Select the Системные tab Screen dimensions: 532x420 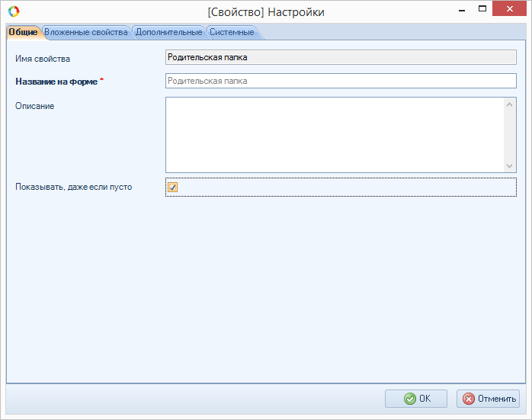pyautogui.click(x=232, y=32)
